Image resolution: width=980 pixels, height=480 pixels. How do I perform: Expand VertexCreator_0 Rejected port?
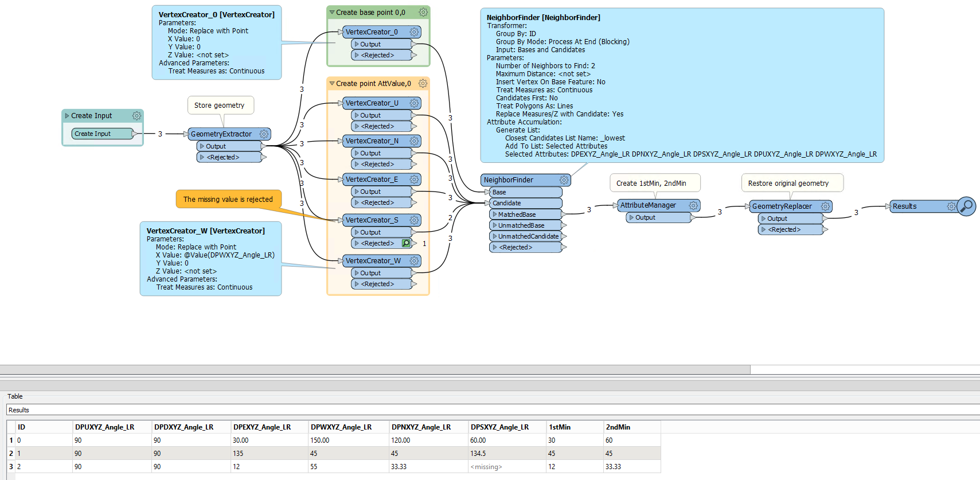point(357,55)
